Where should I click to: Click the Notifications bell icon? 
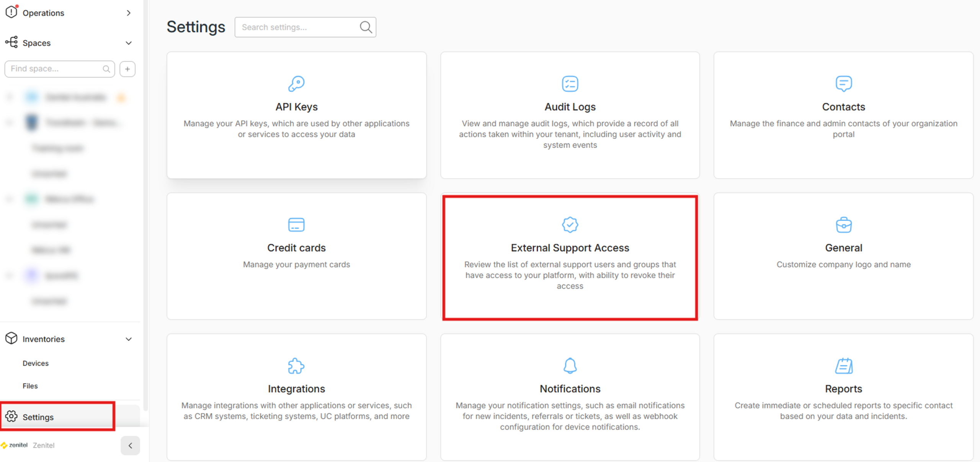(570, 366)
